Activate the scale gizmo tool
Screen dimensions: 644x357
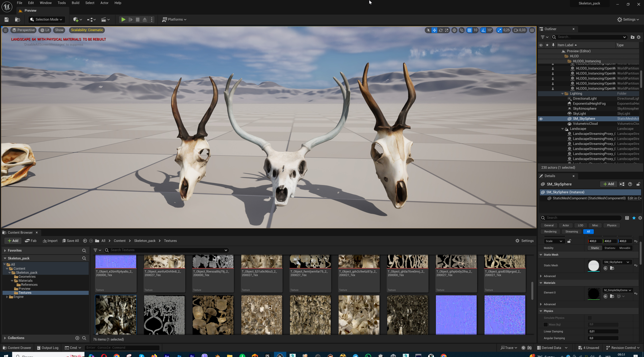446,30
